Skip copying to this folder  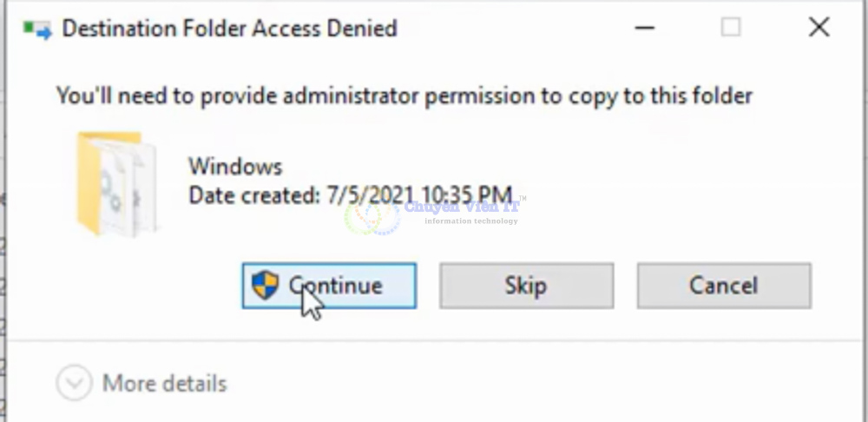(526, 286)
